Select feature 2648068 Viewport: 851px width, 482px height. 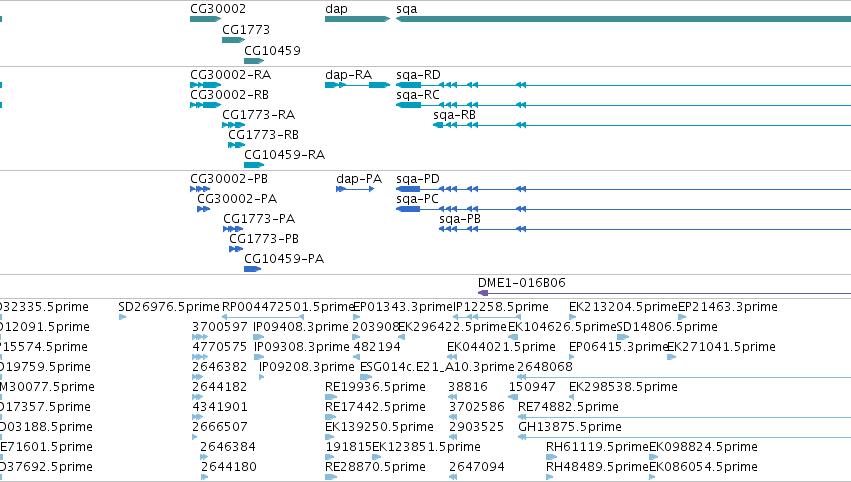[545, 367]
